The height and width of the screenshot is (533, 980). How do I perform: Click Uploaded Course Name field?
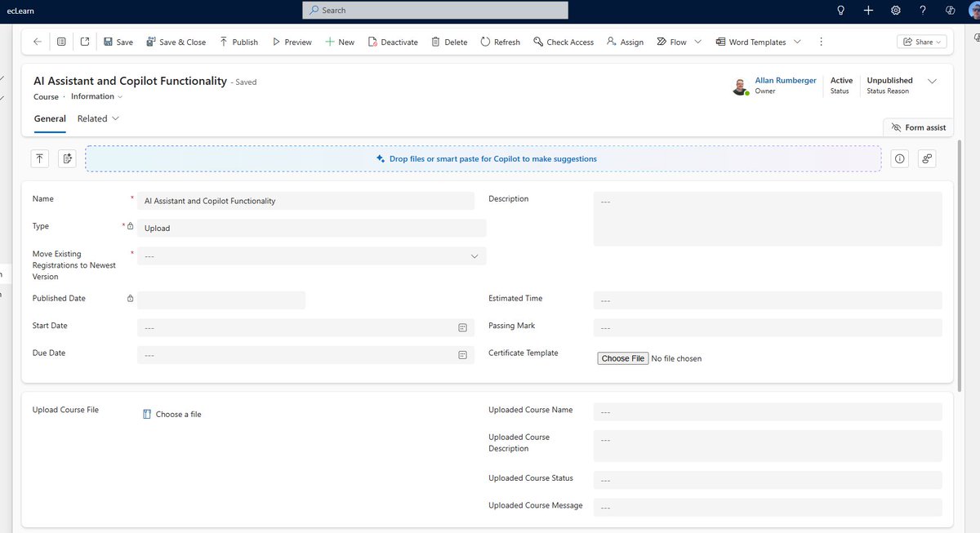click(768, 411)
